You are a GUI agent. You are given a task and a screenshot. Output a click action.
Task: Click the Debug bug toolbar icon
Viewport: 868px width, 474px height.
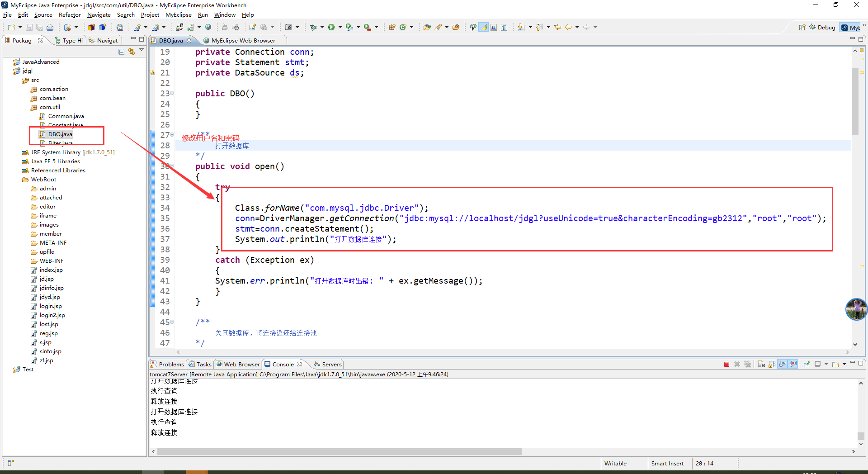[x=313, y=27]
